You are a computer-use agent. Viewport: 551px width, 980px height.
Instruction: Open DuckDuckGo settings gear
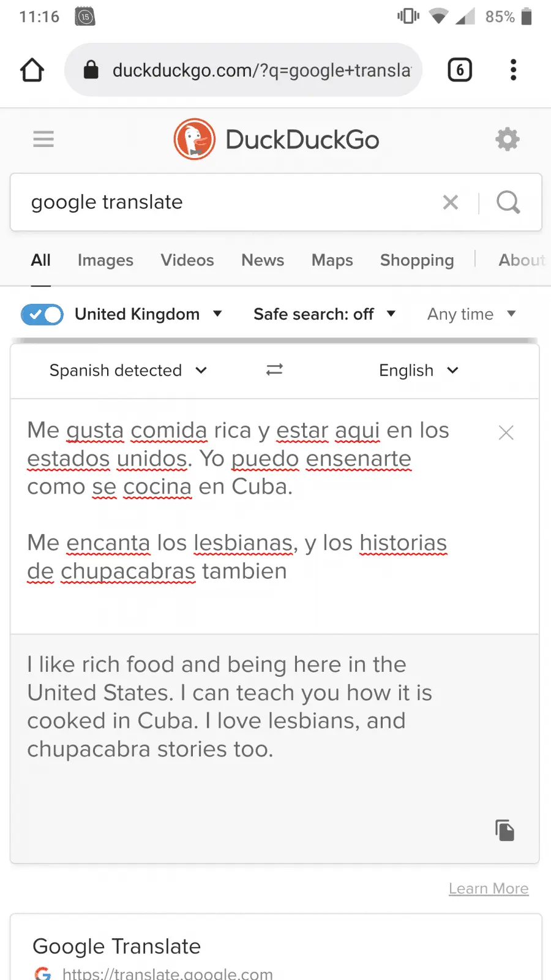coord(507,140)
